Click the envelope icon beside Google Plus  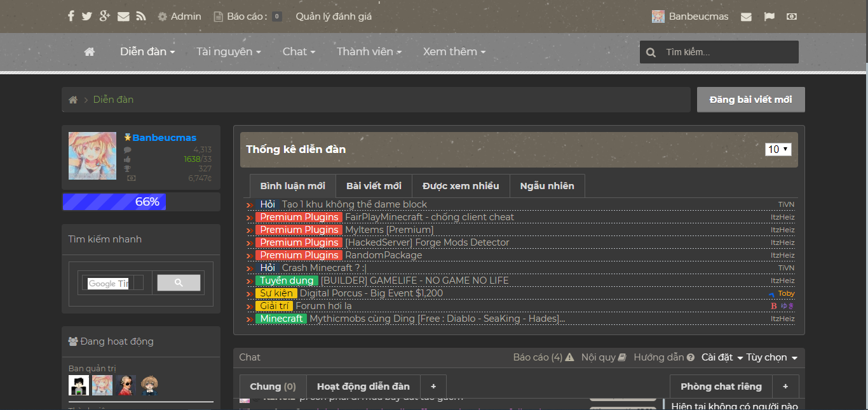click(x=123, y=17)
